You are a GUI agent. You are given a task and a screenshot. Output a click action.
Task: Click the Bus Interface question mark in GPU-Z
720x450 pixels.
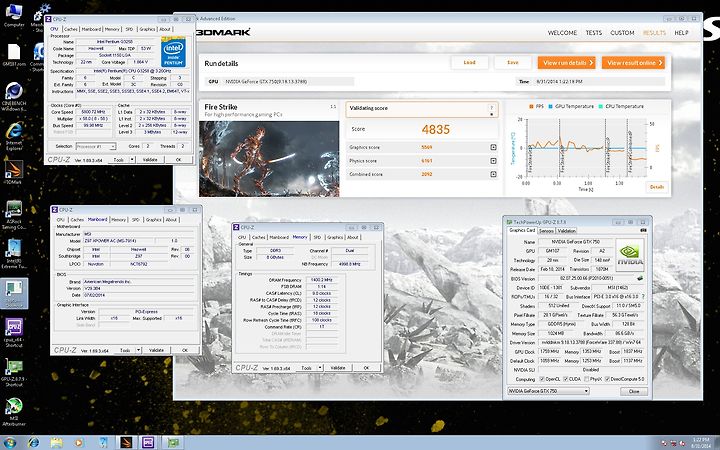coord(643,297)
